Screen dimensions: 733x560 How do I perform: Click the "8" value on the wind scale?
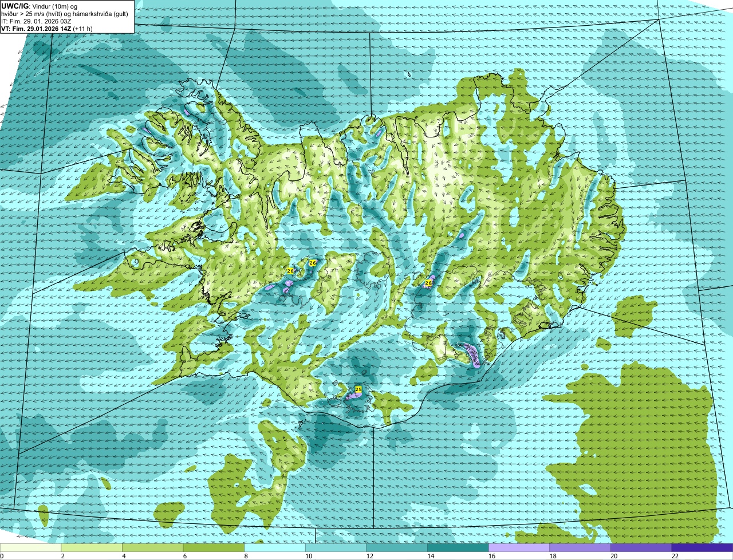pos(246,556)
